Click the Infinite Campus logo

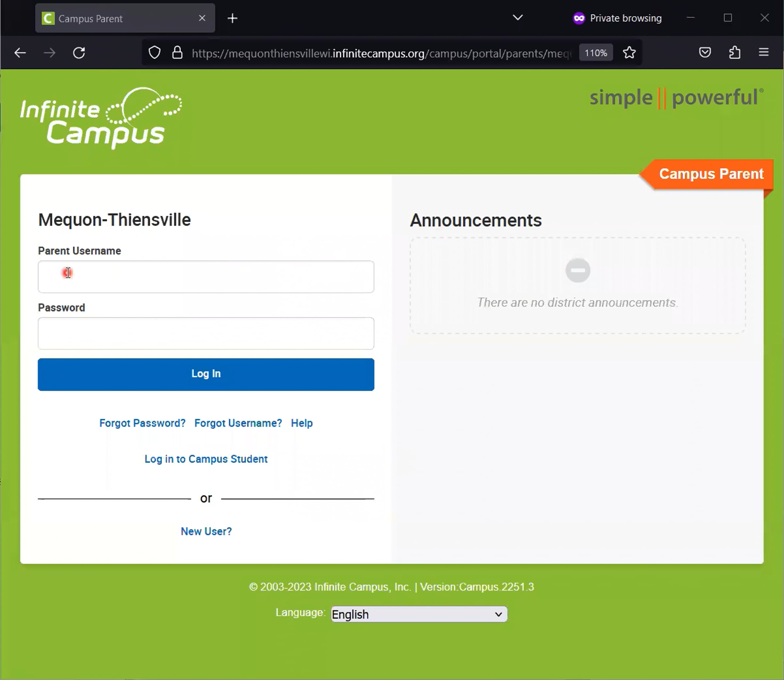click(x=101, y=118)
